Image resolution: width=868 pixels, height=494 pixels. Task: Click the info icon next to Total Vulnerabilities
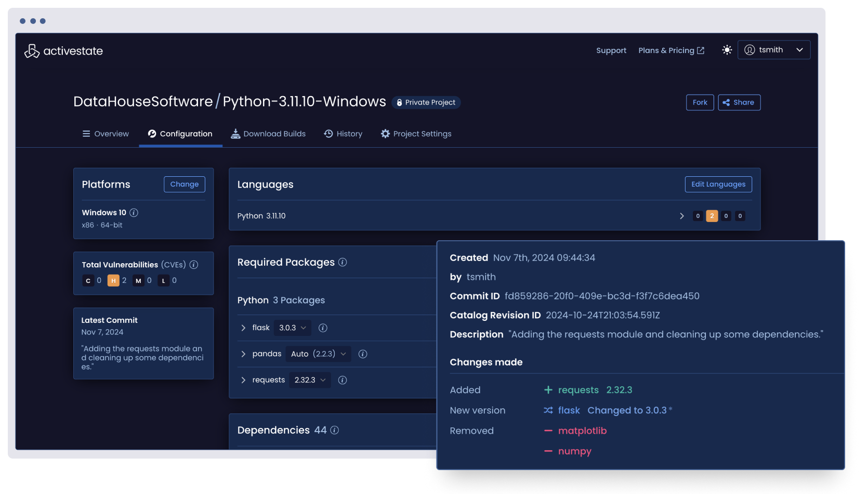pyautogui.click(x=194, y=265)
